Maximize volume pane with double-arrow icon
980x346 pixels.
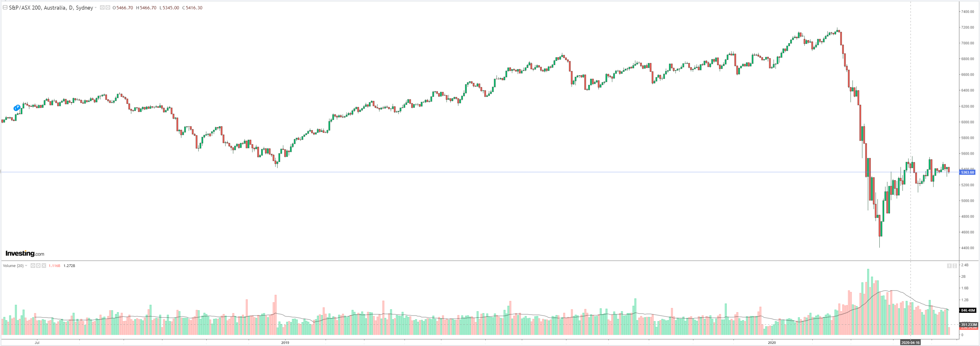[955, 266]
